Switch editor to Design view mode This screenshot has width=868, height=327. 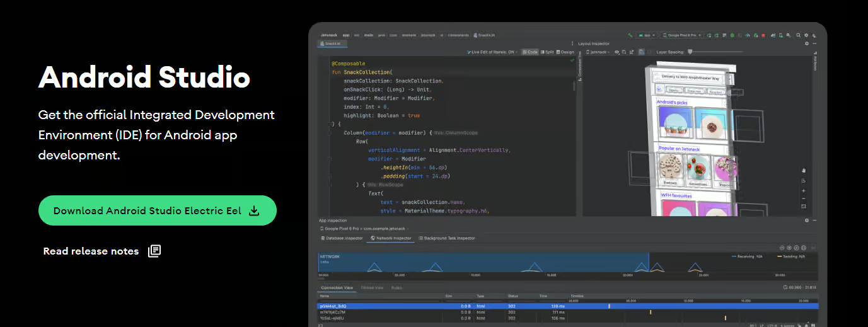(x=565, y=52)
